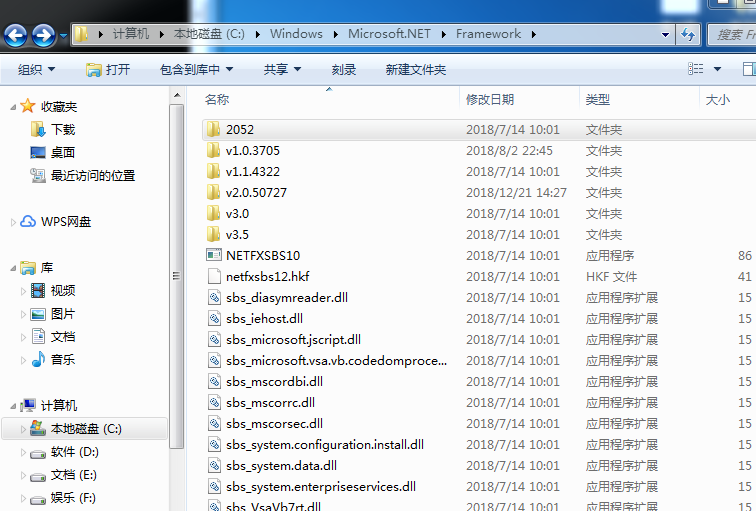Click the refresh button beside address bar

coord(688,34)
